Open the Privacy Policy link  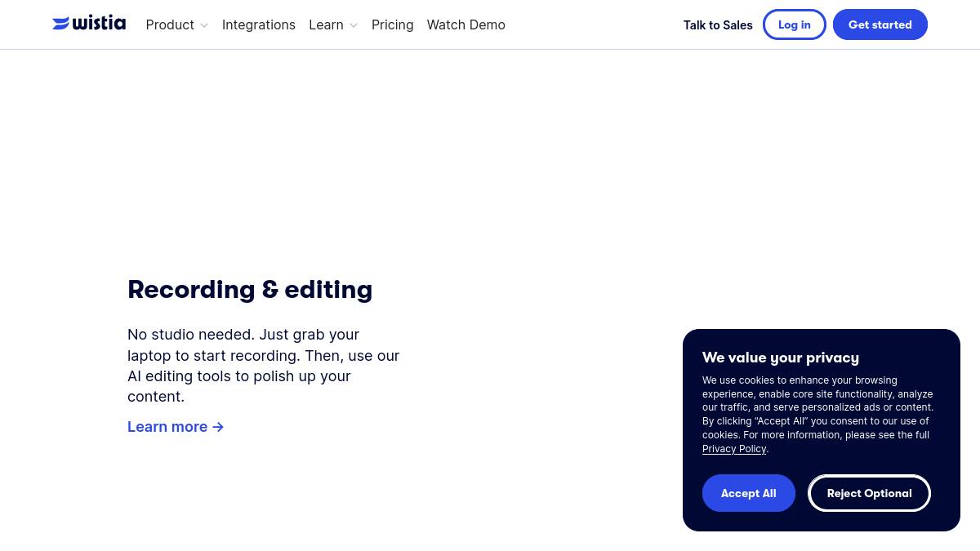(x=734, y=449)
